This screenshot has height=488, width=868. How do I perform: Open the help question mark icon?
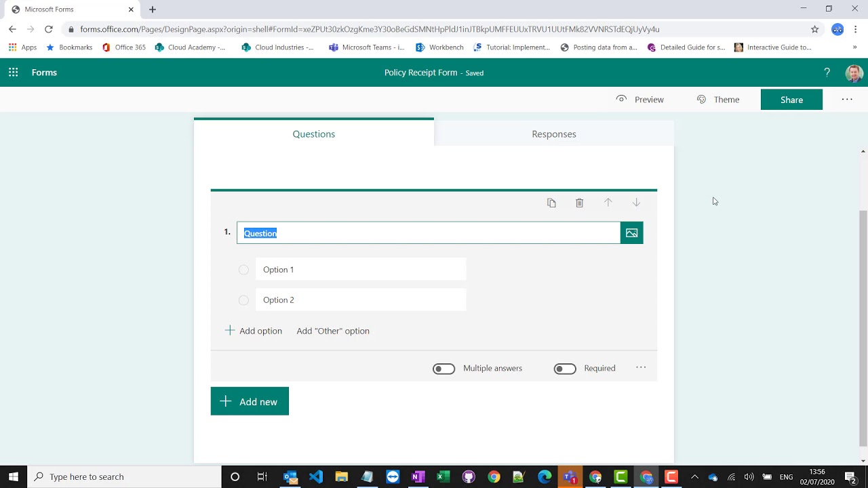[827, 73]
